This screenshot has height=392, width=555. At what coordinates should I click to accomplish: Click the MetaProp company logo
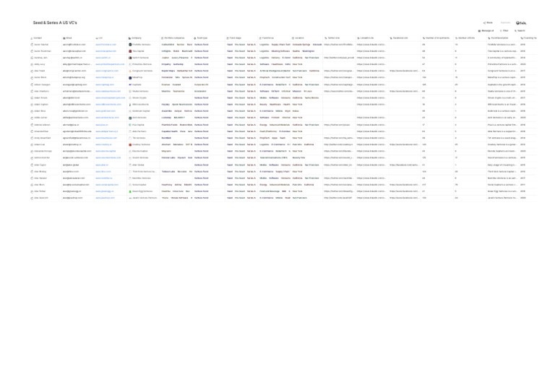coord(130,78)
